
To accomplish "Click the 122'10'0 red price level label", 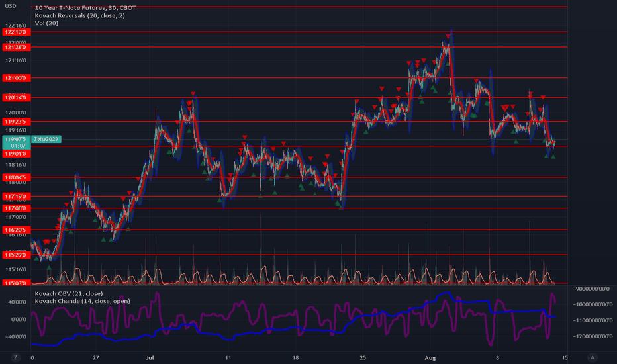I will 16,32.
